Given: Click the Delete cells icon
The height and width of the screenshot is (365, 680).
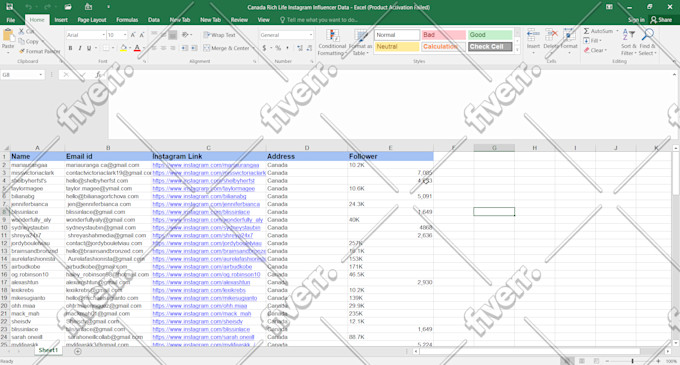Looking at the screenshot, I should [x=551, y=35].
